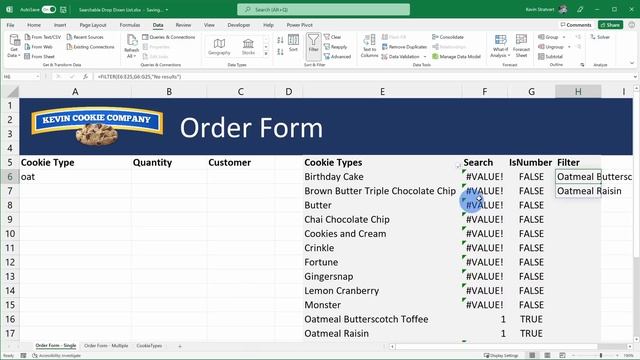The image size is (640, 360).
Task: Add a new sheet with plus button
Action: tap(180, 346)
